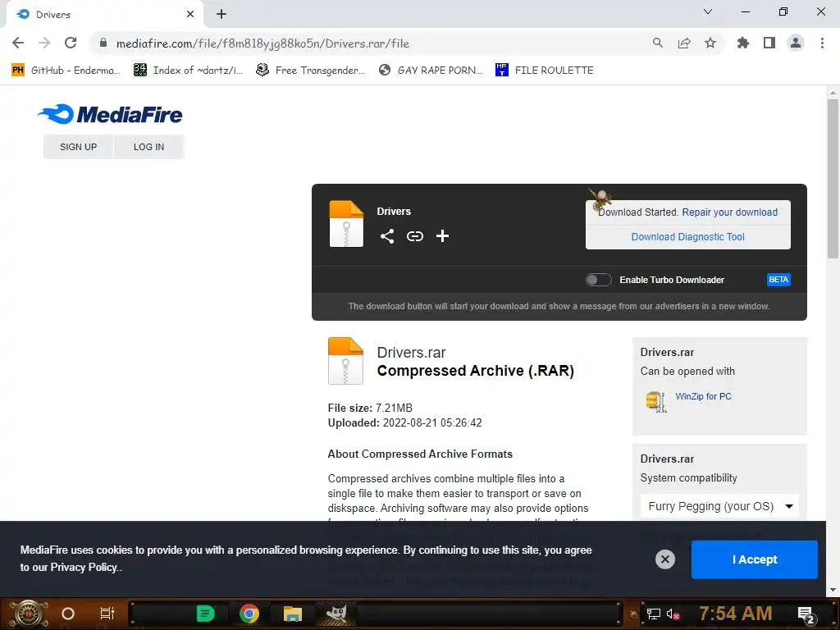The width and height of the screenshot is (840, 630).
Task: Click the 'Uploaded: 2022-08-21 05:26:42' text
Action: 405,423
